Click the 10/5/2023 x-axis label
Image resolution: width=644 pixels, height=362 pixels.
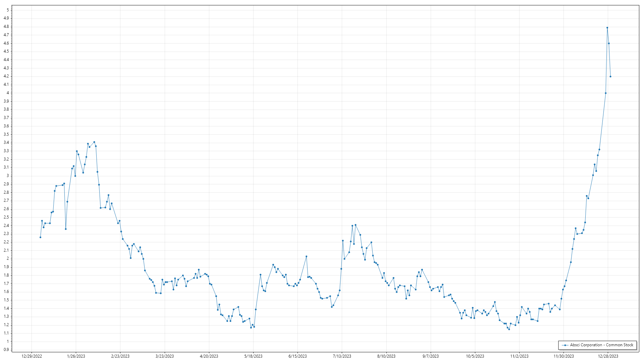click(475, 356)
